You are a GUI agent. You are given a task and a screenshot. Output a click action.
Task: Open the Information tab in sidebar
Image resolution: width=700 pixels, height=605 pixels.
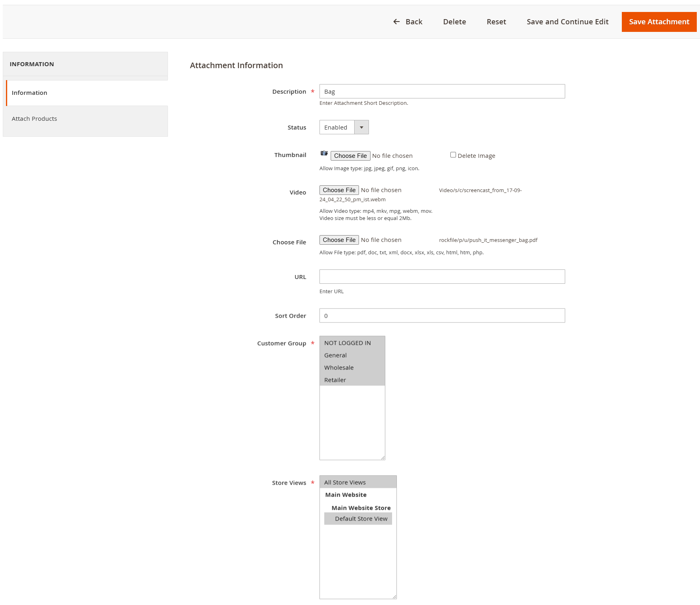[x=87, y=93]
